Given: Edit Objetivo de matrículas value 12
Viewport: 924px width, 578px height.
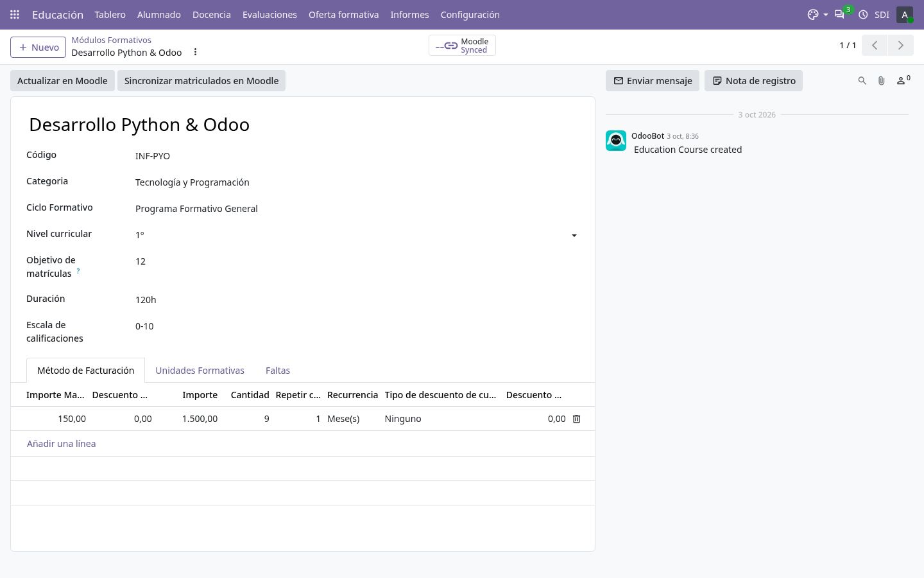Looking at the screenshot, I should pyautogui.click(x=356, y=261).
